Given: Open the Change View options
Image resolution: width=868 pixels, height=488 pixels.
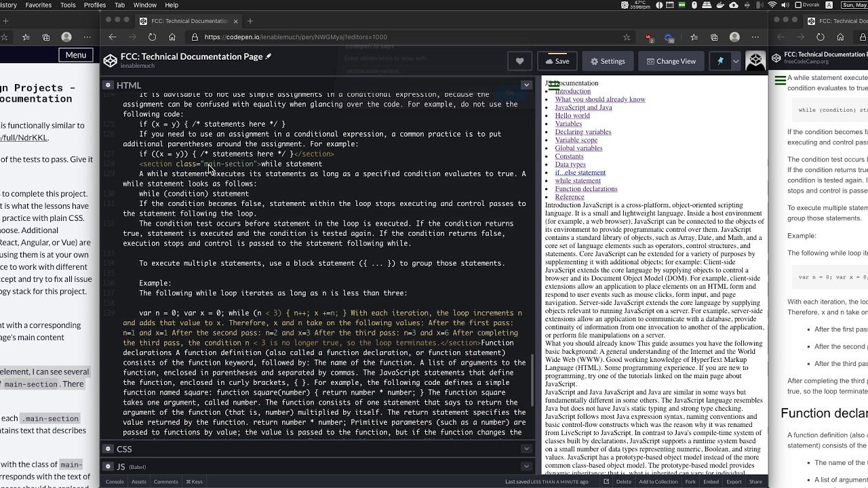Looking at the screenshot, I should click(671, 61).
